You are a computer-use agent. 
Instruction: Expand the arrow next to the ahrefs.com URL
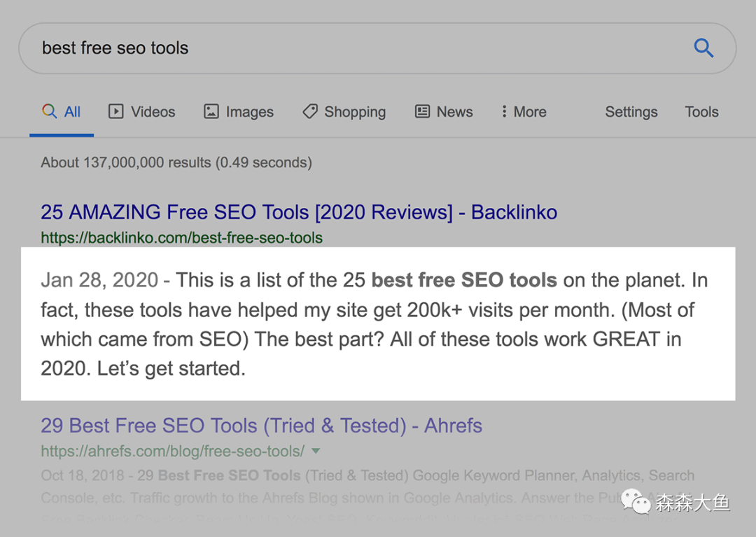coord(316,450)
